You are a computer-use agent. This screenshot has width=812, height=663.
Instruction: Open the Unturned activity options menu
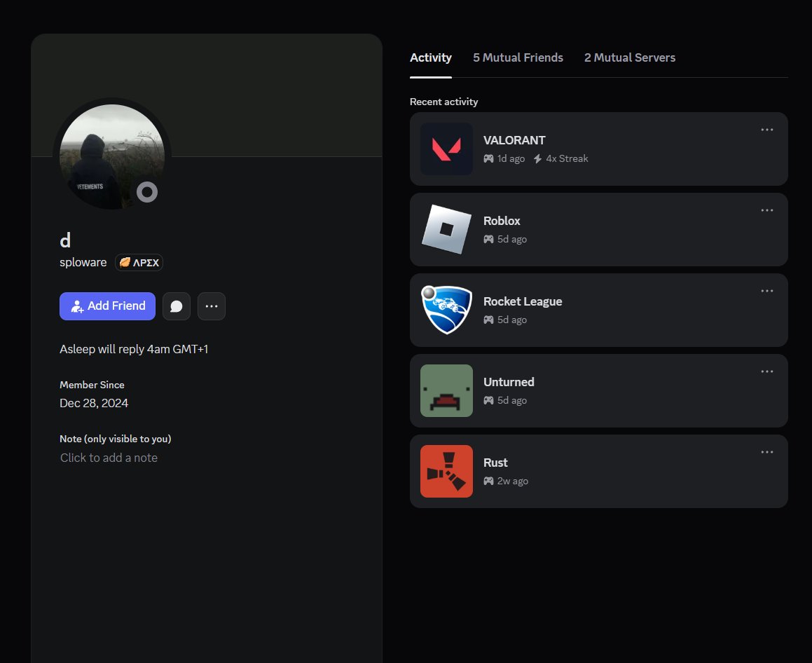tap(767, 371)
